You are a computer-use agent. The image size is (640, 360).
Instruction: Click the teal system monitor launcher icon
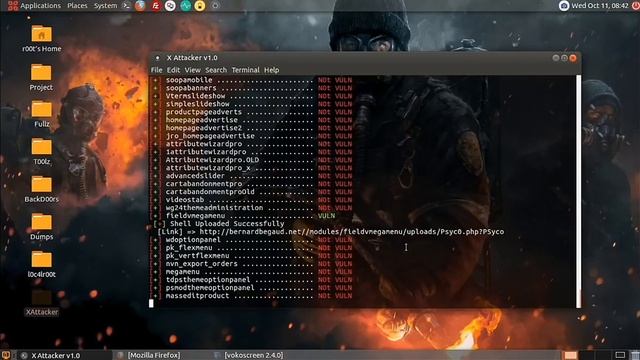point(185,6)
